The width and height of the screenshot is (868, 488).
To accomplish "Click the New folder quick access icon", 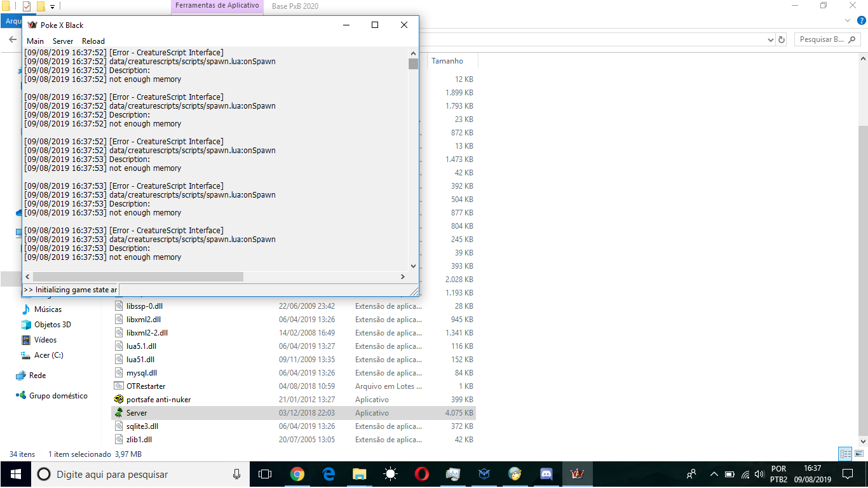I will pyautogui.click(x=41, y=6).
